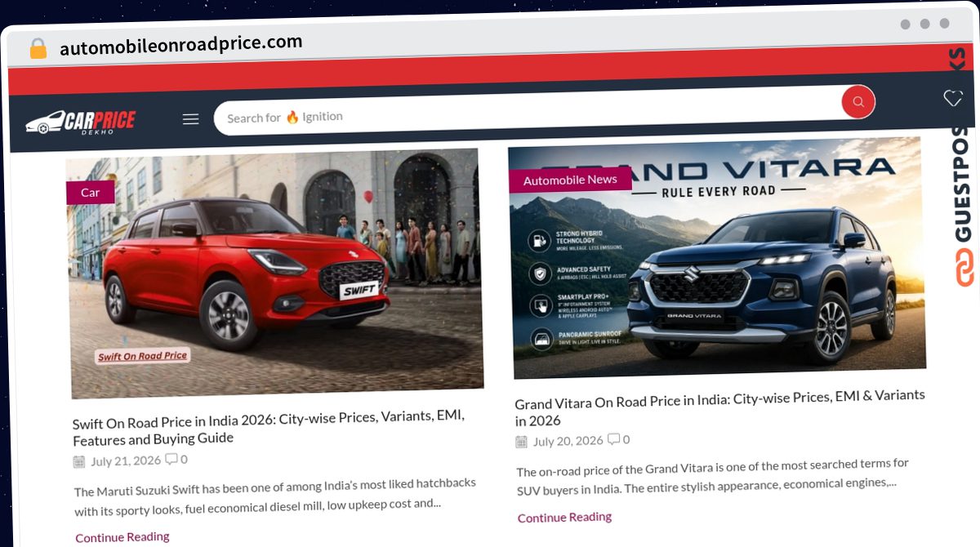This screenshot has width=980, height=547.
Task: Click the calendar icon beside July 21, 2026
Action: [79, 461]
